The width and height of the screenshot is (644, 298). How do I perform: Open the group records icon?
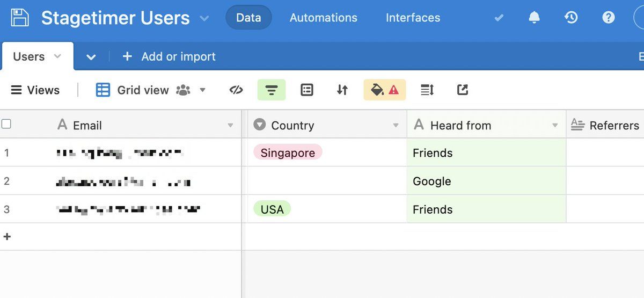(x=307, y=90)
